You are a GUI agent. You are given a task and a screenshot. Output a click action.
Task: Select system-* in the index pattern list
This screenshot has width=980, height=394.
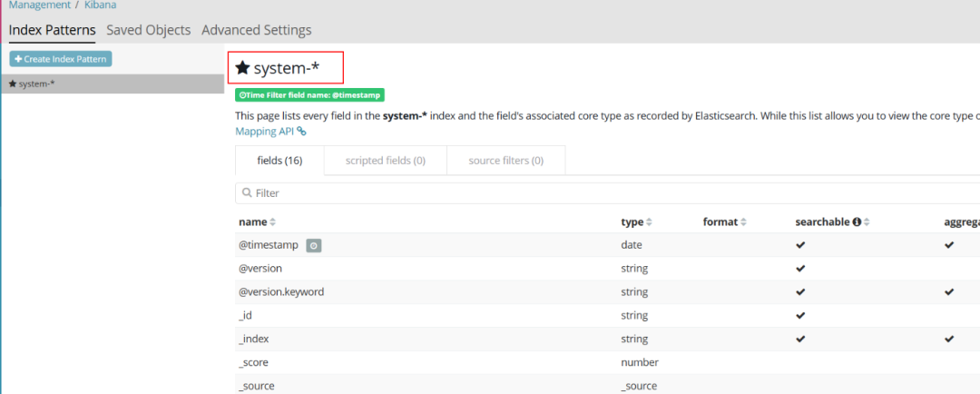pyautogui.click(x=113, y=84)
